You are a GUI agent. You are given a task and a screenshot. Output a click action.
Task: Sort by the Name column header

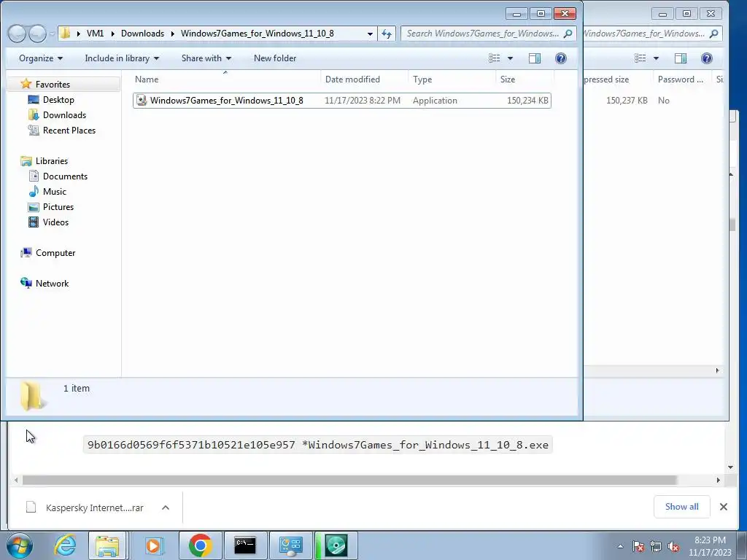tap(225, 79)
